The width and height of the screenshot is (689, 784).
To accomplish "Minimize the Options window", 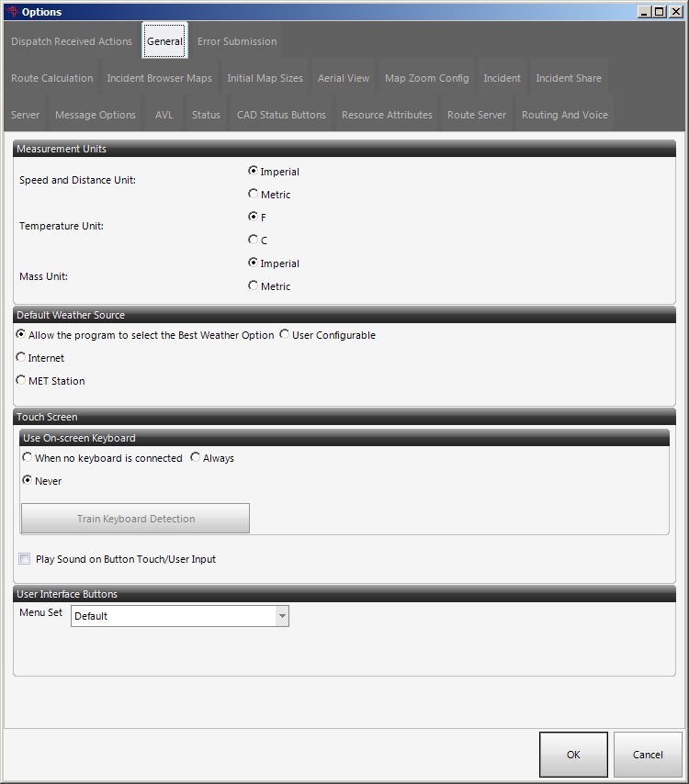I will [x=645, y=12].
